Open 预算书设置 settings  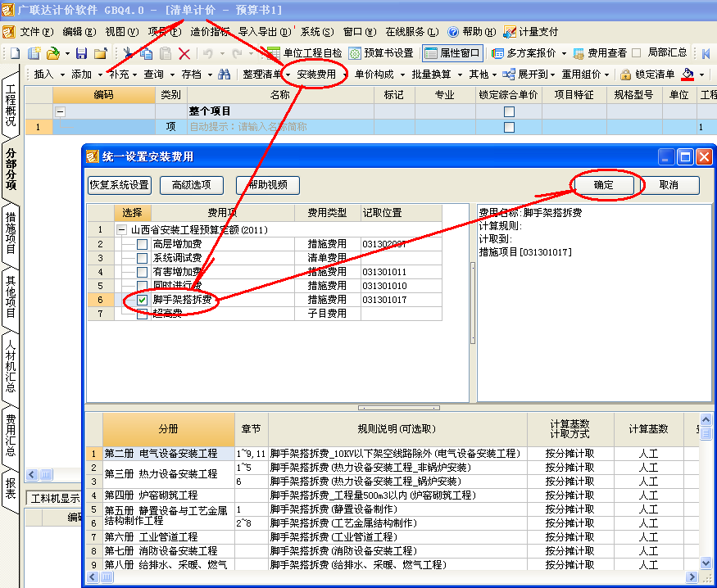click(381, 53)
